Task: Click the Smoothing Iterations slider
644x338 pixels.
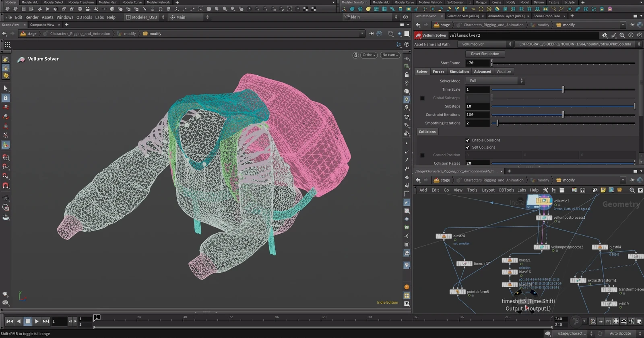Action: click(563, 123)
